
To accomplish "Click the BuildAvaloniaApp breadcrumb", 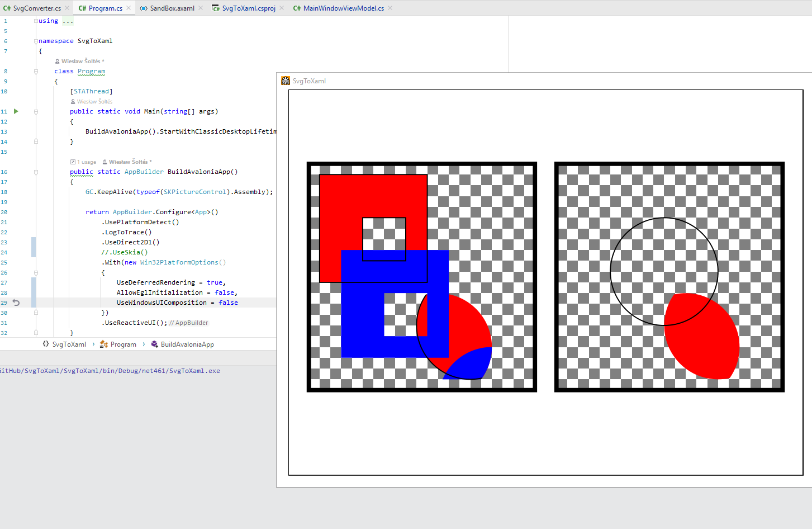I will 183,344.
